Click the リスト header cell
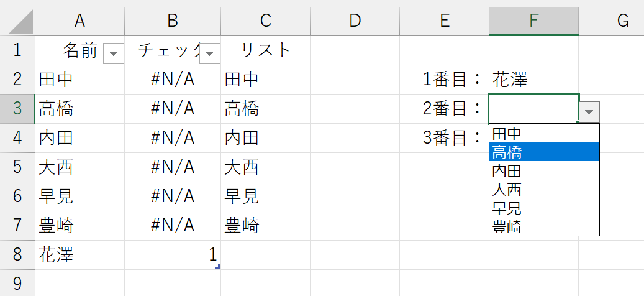 [265, 50]
